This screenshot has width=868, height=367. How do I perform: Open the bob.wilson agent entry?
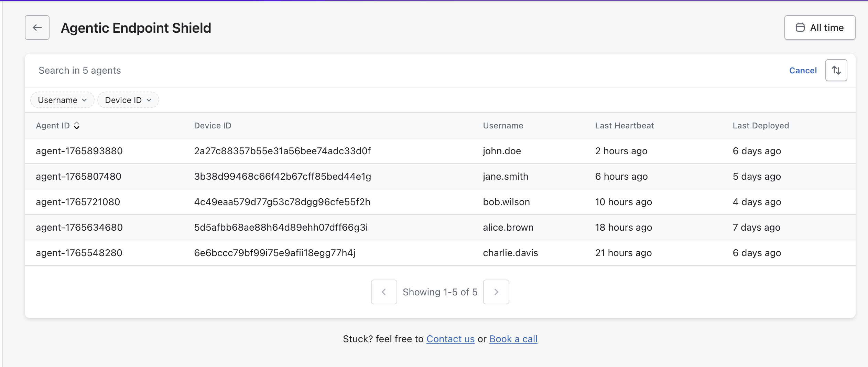point(506,202)
